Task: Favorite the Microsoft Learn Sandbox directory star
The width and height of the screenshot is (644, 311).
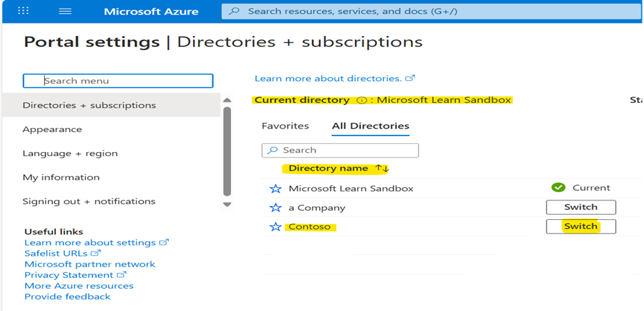Action: [x=275, y=189]
